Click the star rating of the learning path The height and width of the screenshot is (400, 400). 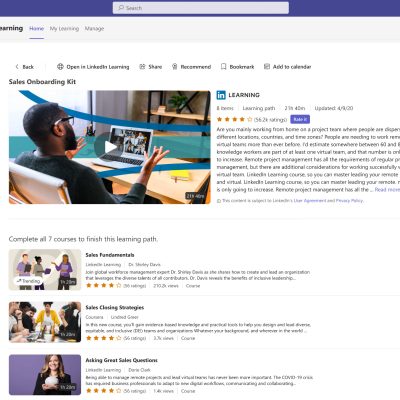(x=234, y=119)
